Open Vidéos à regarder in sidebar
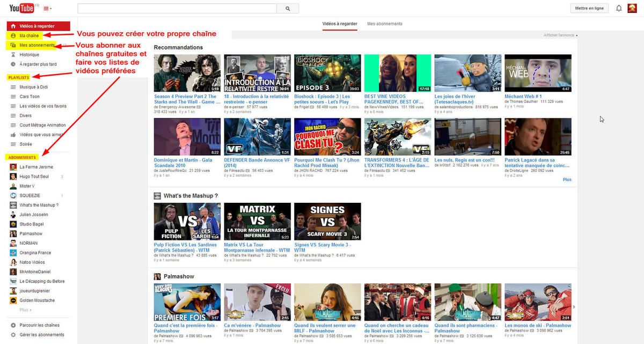This screenshot has height=344, width=644. [39, 26]
